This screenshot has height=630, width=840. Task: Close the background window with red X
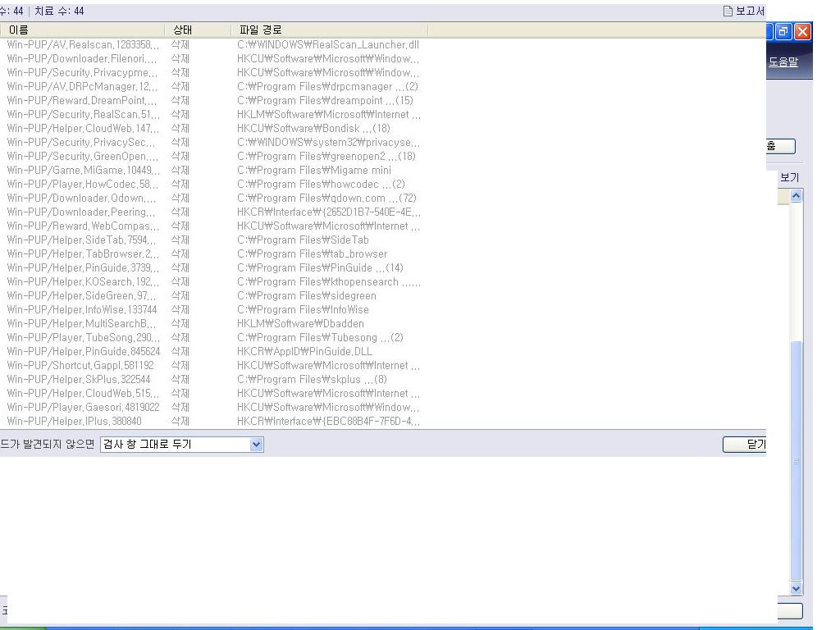pos(802,32)
